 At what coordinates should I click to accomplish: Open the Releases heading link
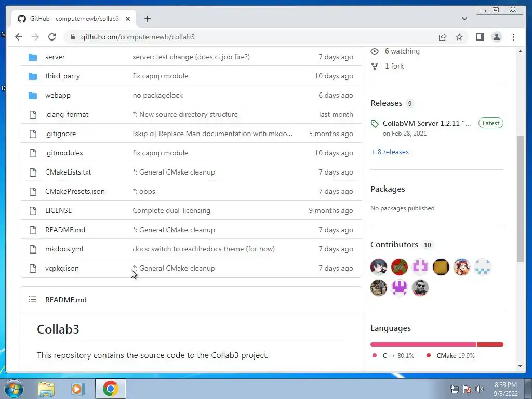pyautogui.click(x=386, y=103)
